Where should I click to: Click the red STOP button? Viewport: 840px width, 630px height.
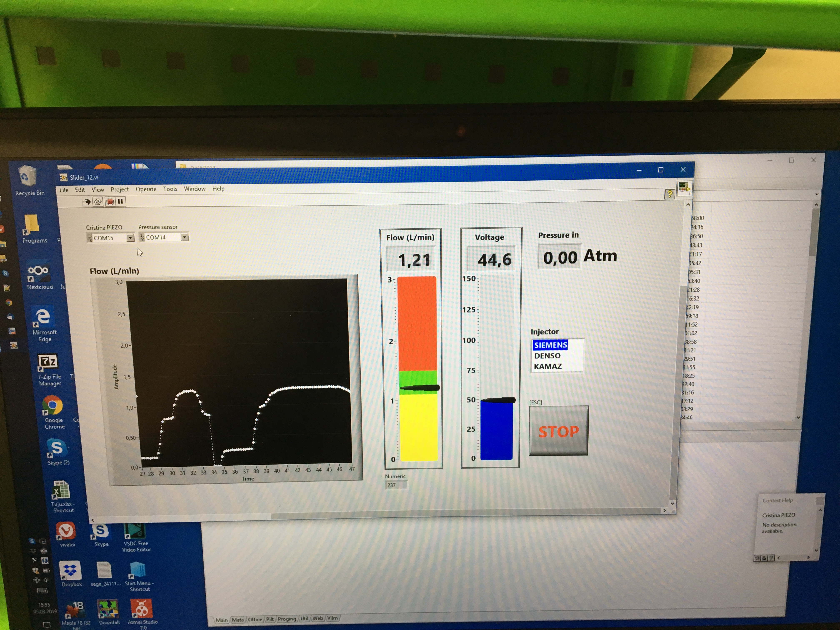pos(559,431)
